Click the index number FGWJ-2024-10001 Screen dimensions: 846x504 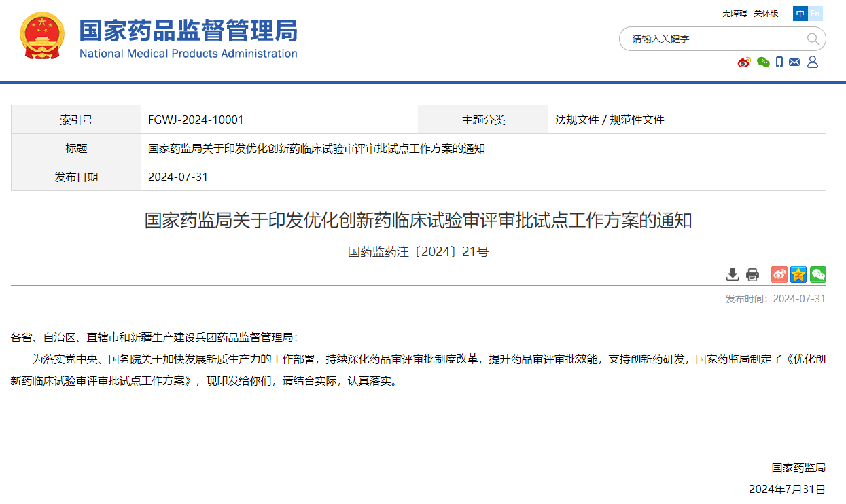point(196,120)
